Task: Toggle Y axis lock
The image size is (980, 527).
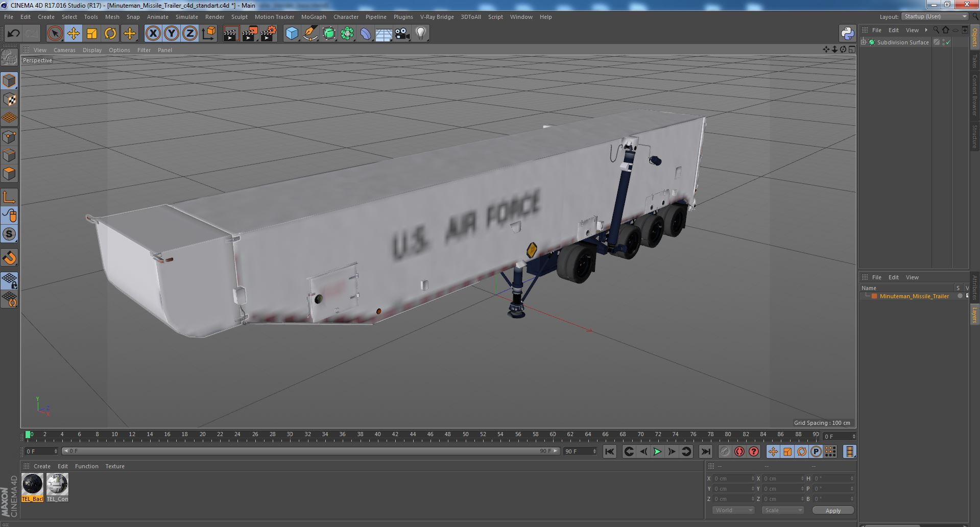Action: tap(172, 34)
